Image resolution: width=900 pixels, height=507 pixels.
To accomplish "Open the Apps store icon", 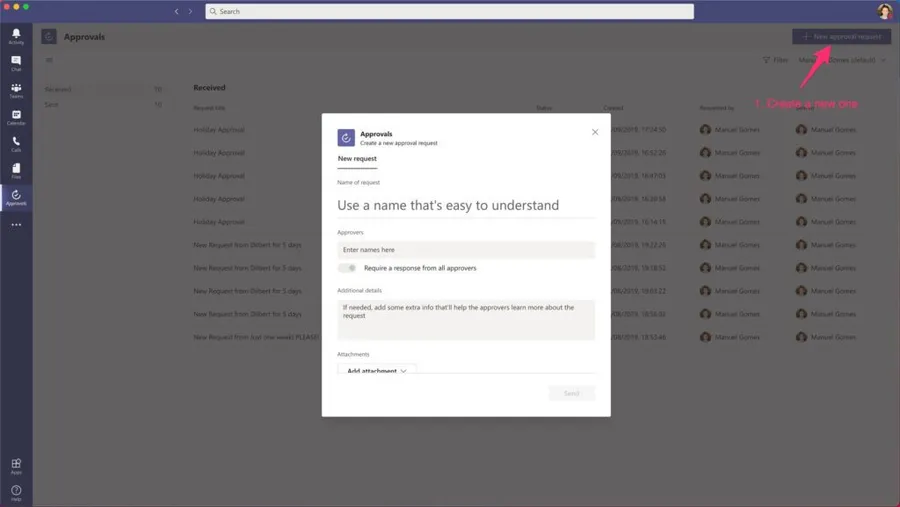I will (x=16, y=466).
